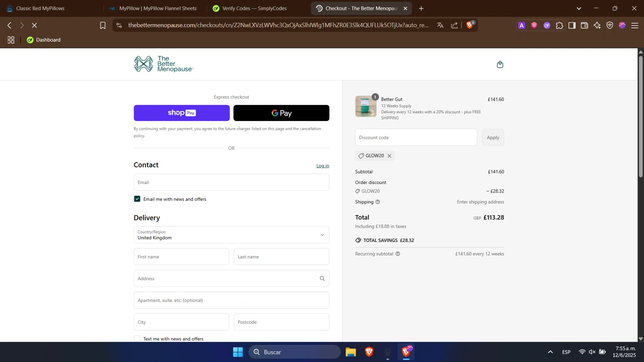This screenshot has height=362, width=644.
Task: Click the Better Gut product thumbnail
Action: pos(366,106)
